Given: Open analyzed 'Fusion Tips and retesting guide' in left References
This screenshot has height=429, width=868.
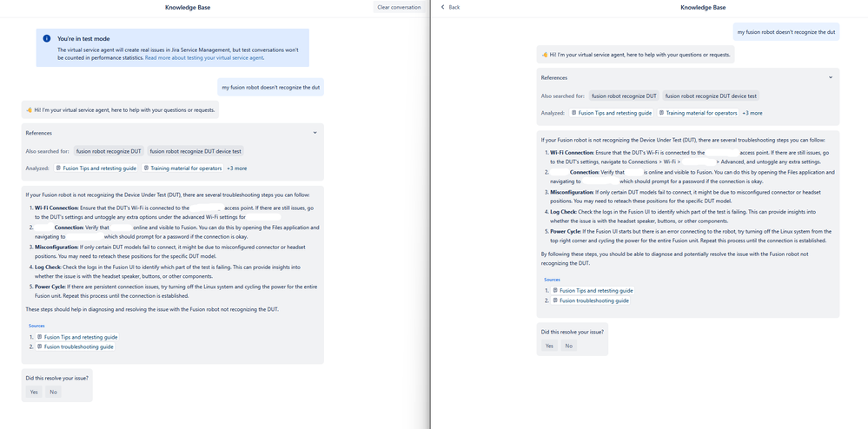Looking at the screenshot, I should pyautogui.click(x=96, y=168).
